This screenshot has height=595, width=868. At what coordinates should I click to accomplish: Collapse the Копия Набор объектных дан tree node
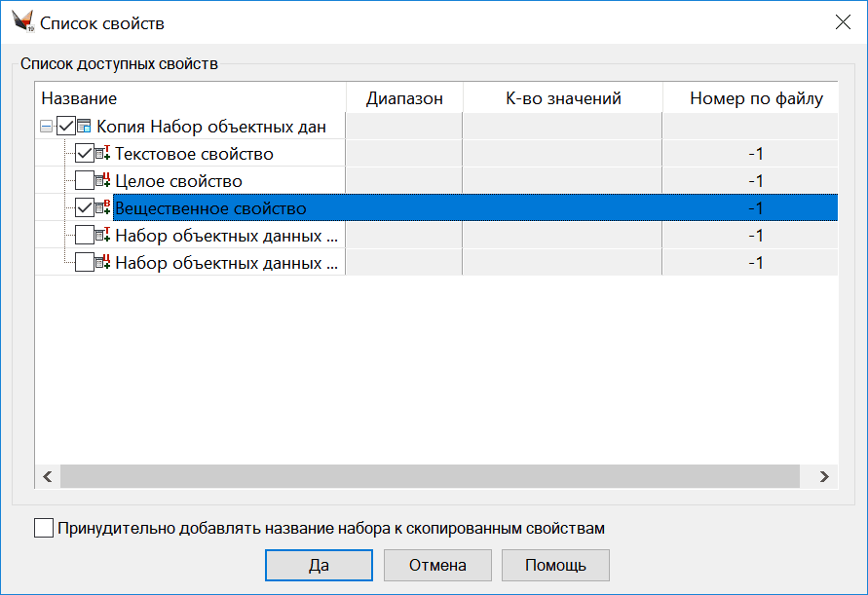pyautogui.click(x=46, y=127)
